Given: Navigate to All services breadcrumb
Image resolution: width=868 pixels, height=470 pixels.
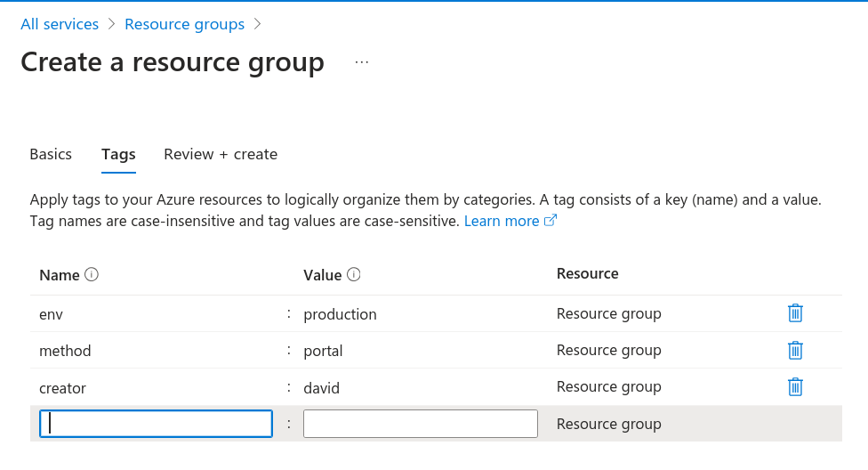Looking at the screenshot, I should pyautogui.click(x=60, y=24).
